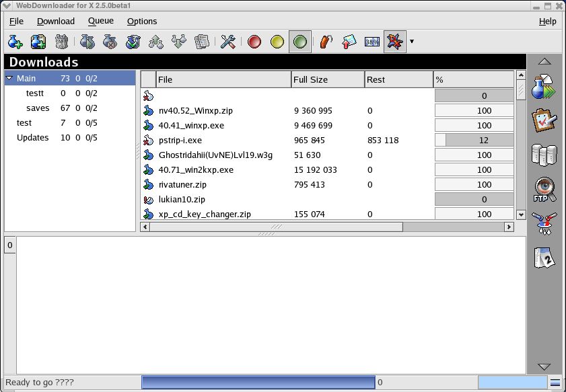
Task: Add a new download via the toolbar
Action: point(15,42)
